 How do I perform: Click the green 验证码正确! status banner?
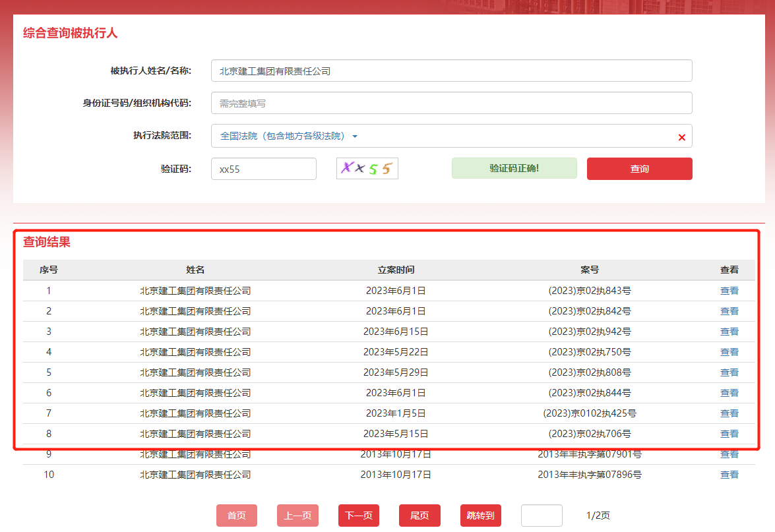click(x=514, y=168)
